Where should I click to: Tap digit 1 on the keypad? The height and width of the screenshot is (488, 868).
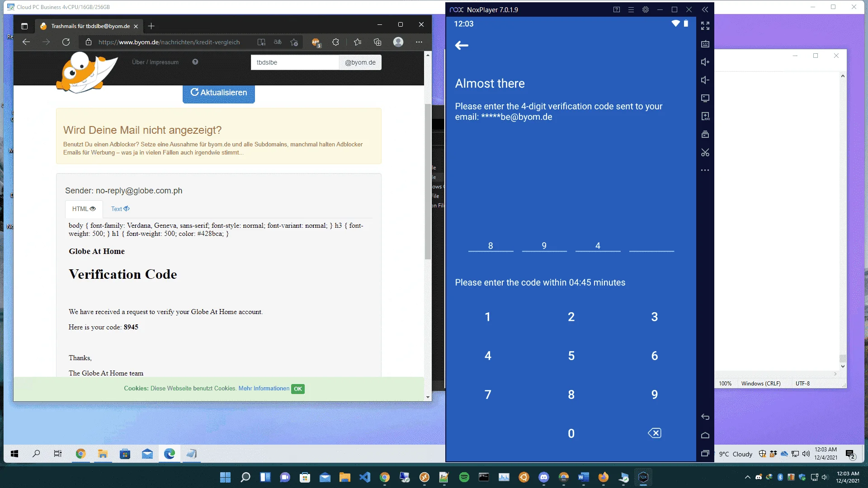[x=488, y=317]
